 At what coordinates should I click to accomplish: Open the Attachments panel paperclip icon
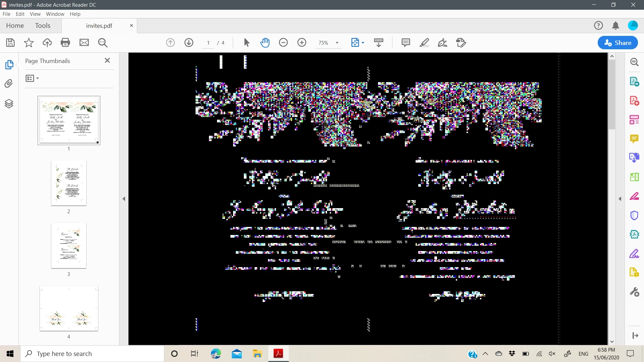coord(9,83)
